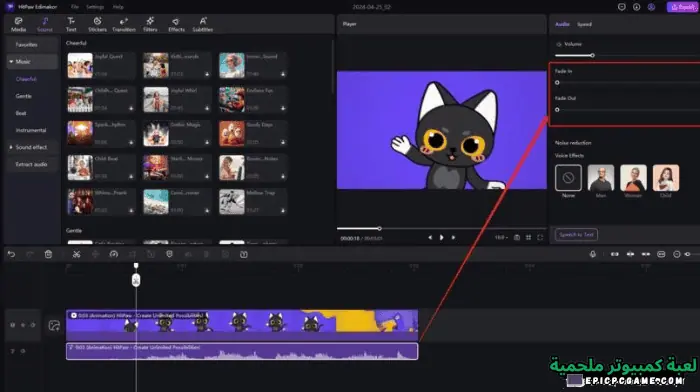The height and width of the screenshot is (392, 700).
Task: Zoom out timeline with minus circle icon
Action: pos(677,254)
